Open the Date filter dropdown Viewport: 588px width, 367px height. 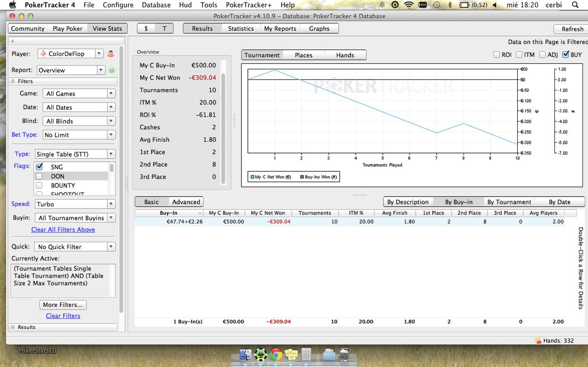click(79, 107)
